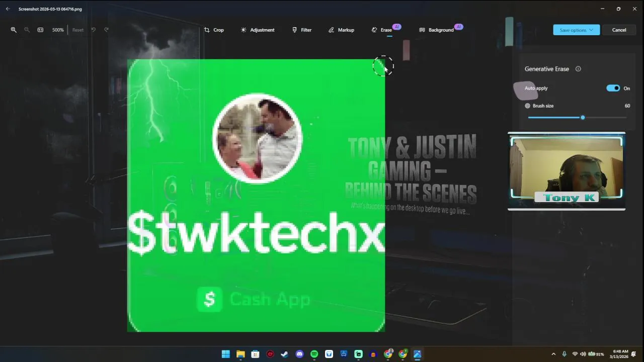This screenshot has width=644, height=362.
Task: Open Spotify from the taskbar
Action: (x=314, y=354)
